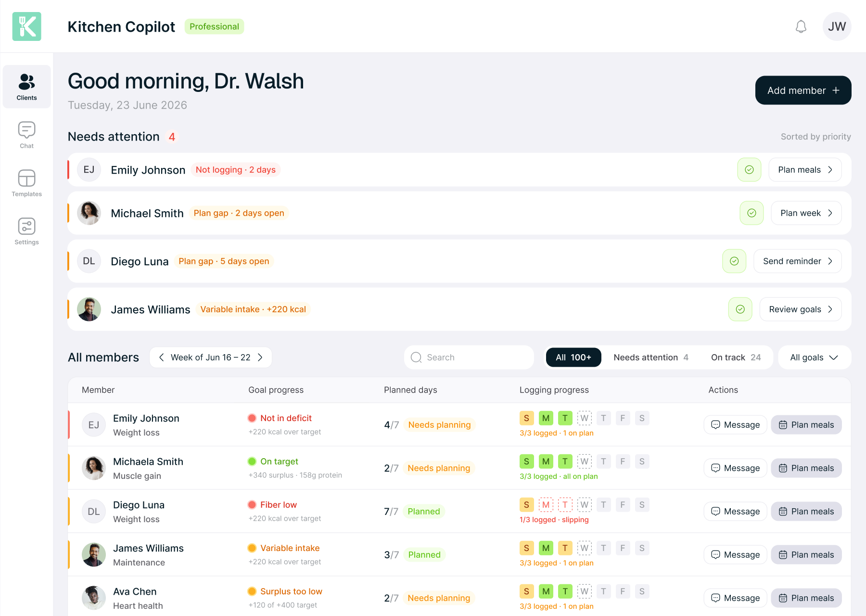Go to Clients in sidebar

click(x=26, y=87)
